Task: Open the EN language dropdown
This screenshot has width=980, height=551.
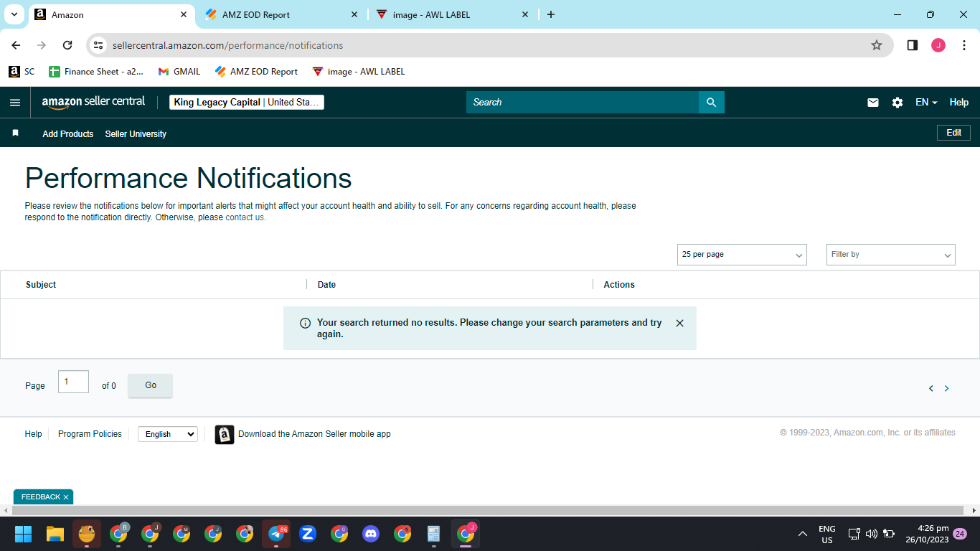Action: [926, 103]
